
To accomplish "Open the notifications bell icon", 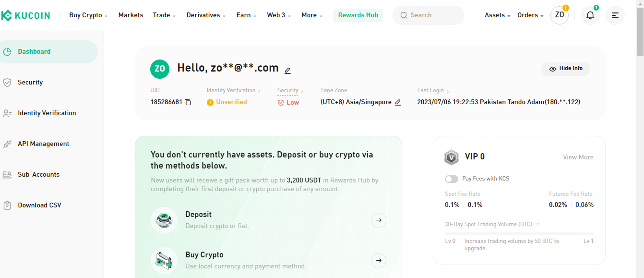I will [590, 15].
